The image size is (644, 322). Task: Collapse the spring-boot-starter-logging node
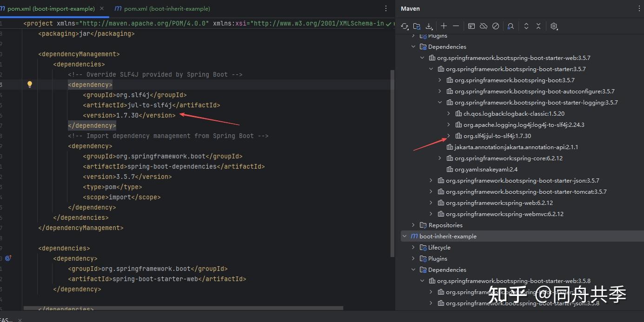tap(439, 102)
